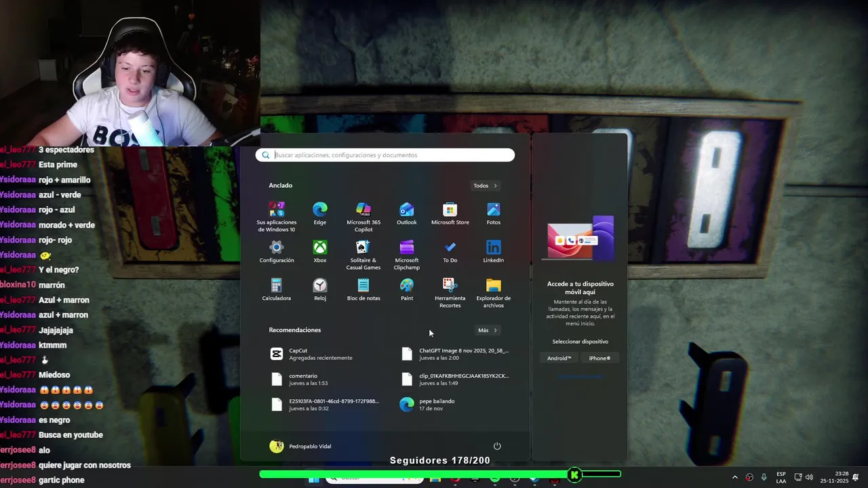Open Pedropablo Vidal account menu
This screenshot has width=868, height=488.
click(x=300, y=446)
